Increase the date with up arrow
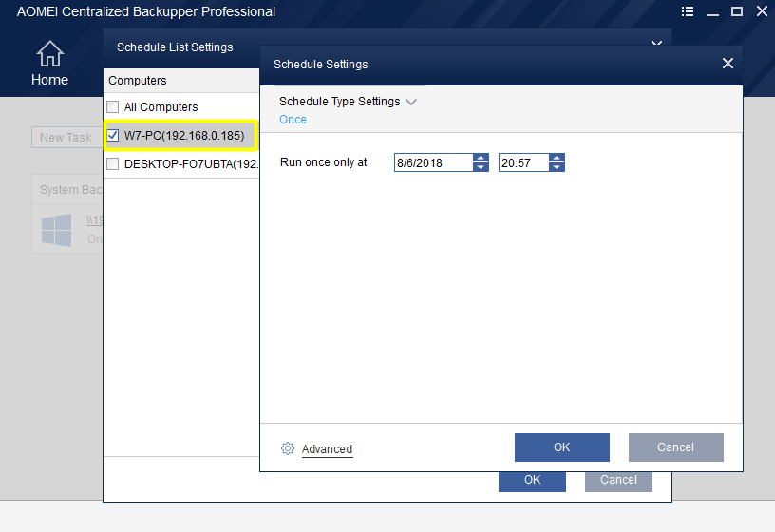Viewport: 775px width, 532px height. [x=481, y=159]
